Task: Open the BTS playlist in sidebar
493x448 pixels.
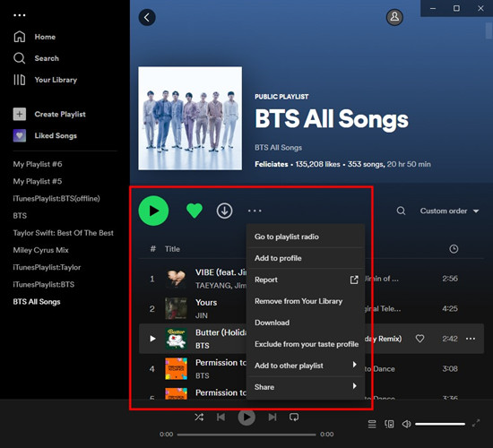Action: click(20, 216)
